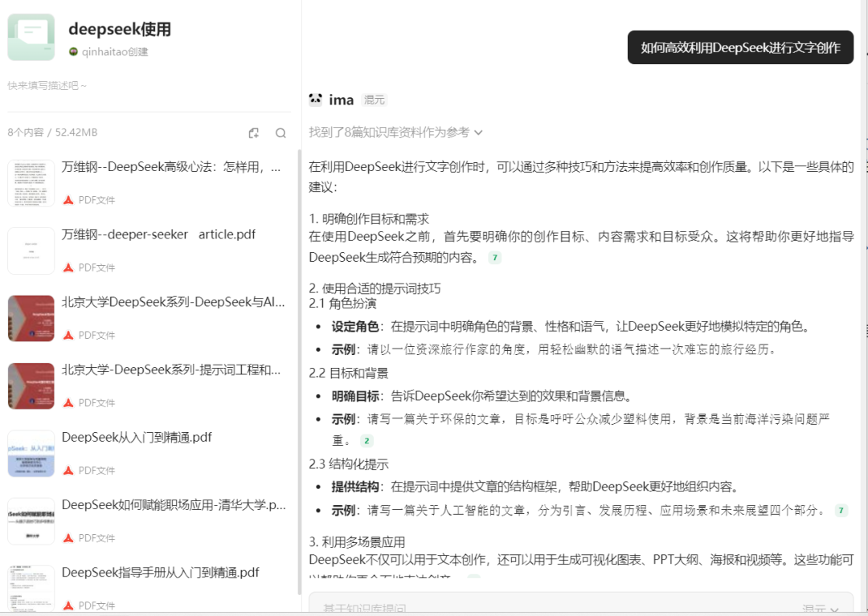Click the ima panda logo icon
The image size is (868, 616).
click(316, 100)
